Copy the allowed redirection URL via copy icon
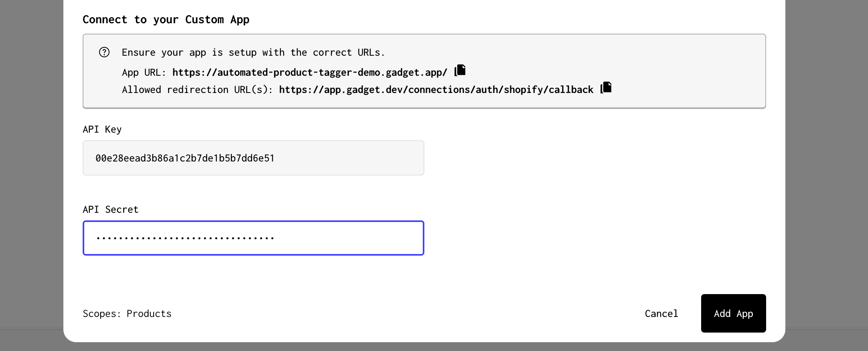The image size is (868, 351). pyautogui.click(x=606, y=88)
